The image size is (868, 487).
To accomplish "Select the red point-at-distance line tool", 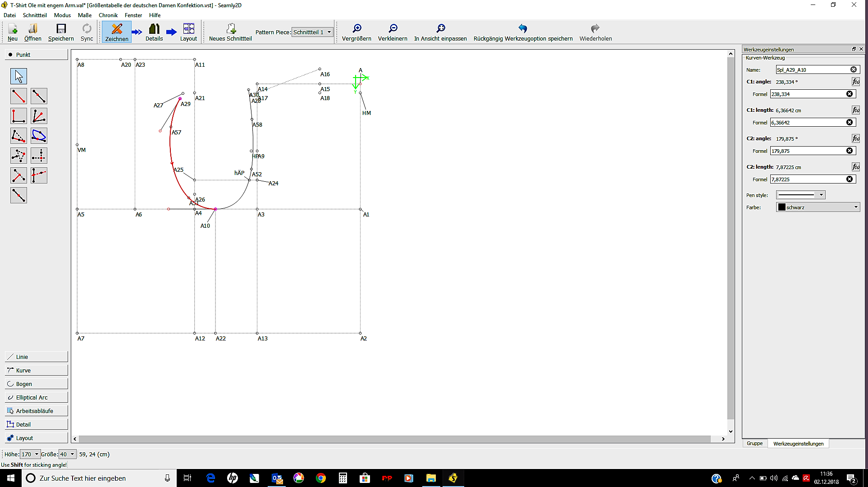I will click(x=18, y=96).
